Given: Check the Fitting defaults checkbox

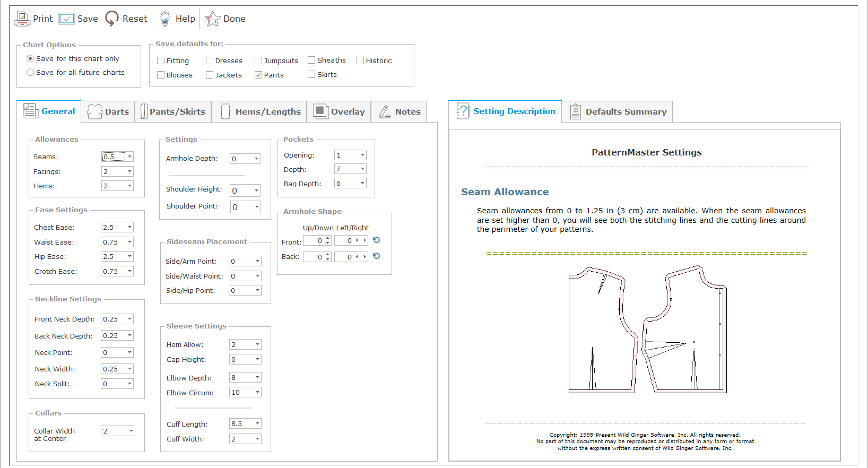Looking at the screenshot, I should coord(161,60).
